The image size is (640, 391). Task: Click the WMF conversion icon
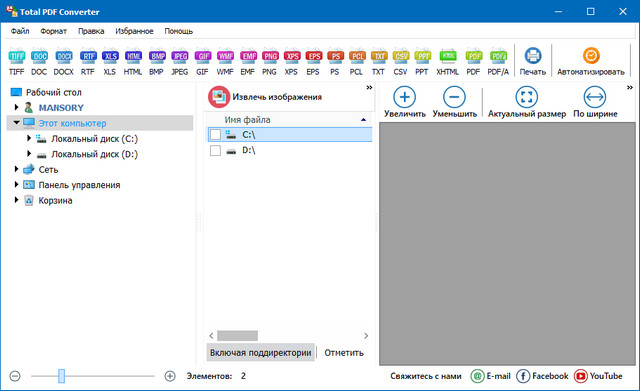225,56
